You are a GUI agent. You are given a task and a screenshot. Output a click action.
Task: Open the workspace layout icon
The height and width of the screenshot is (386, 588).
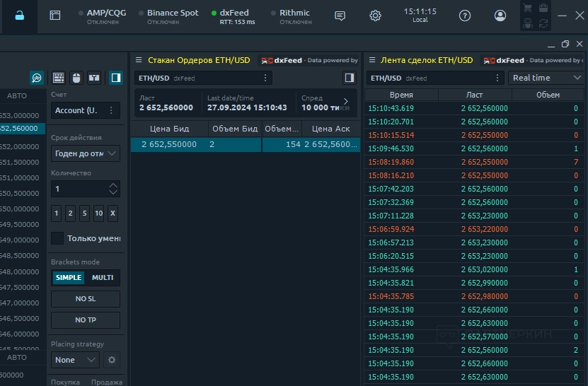tap(55, 16)
